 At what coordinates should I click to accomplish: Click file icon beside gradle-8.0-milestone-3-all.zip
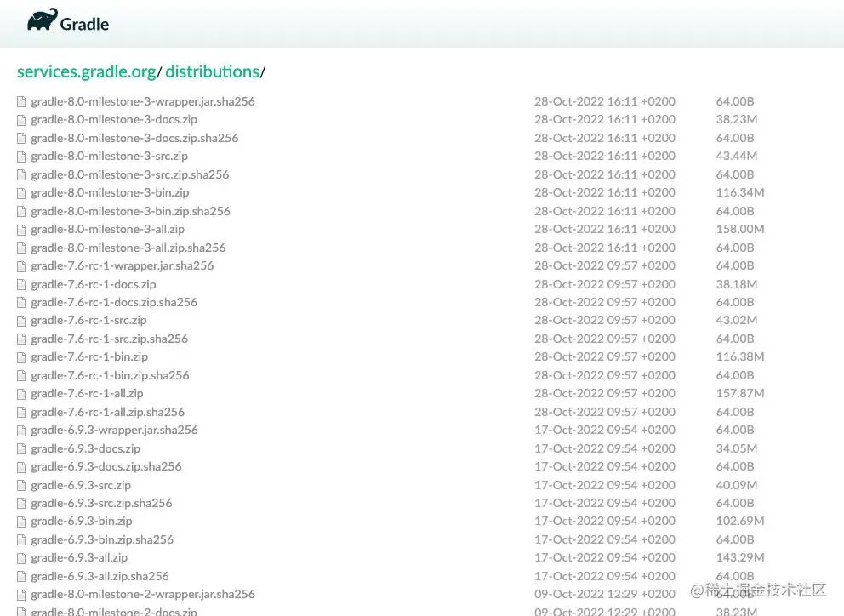21,230
